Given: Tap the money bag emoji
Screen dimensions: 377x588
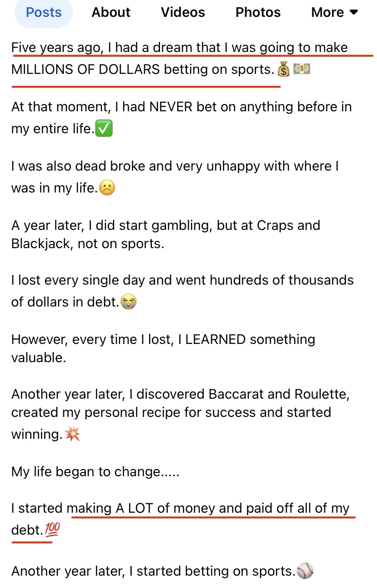Looking at the screenshot, I should (x=284, y=70).
